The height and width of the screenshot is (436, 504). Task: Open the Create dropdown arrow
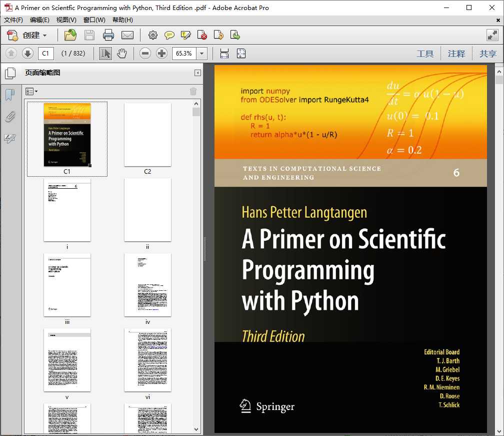coord(44,36)
